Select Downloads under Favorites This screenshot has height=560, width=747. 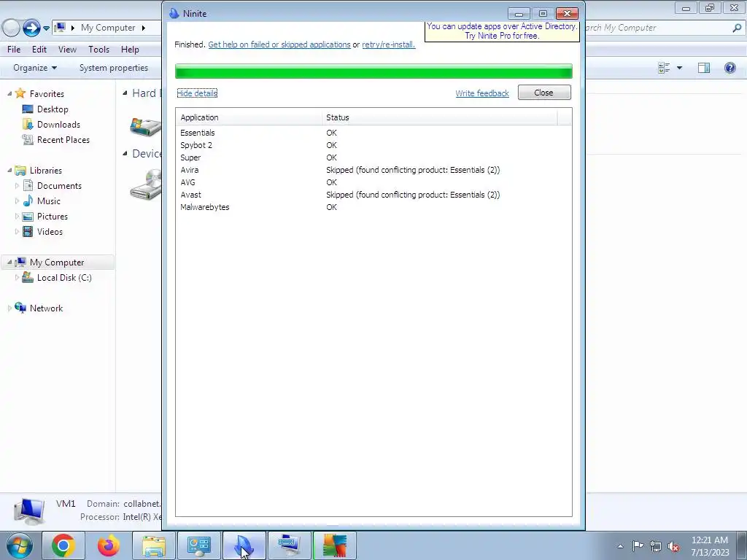58,124
